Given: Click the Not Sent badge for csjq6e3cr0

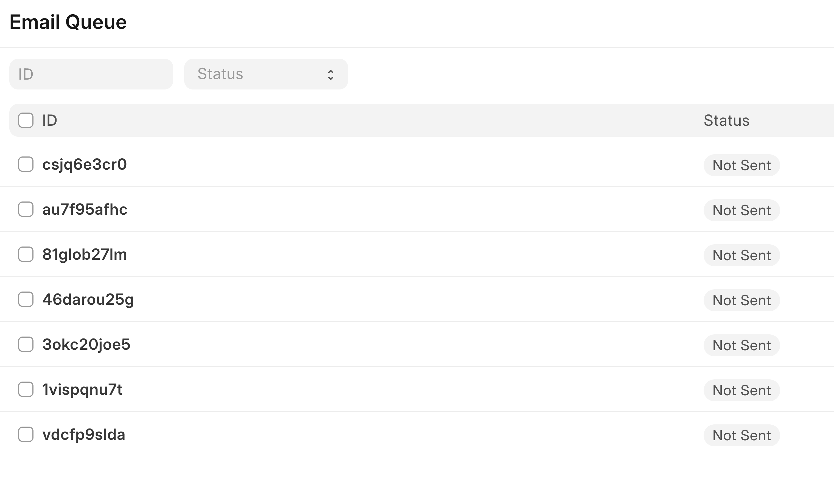Looking at the screenshot, I should click(741, 165).
